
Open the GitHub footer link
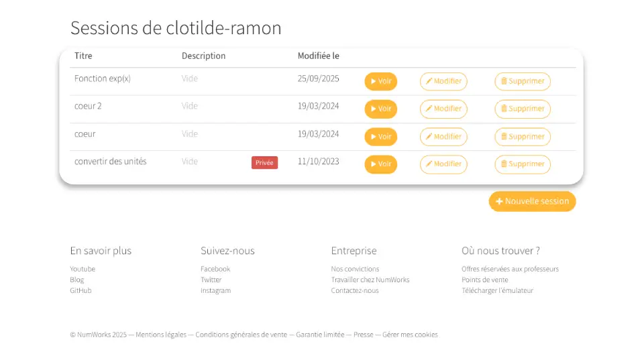80,290
